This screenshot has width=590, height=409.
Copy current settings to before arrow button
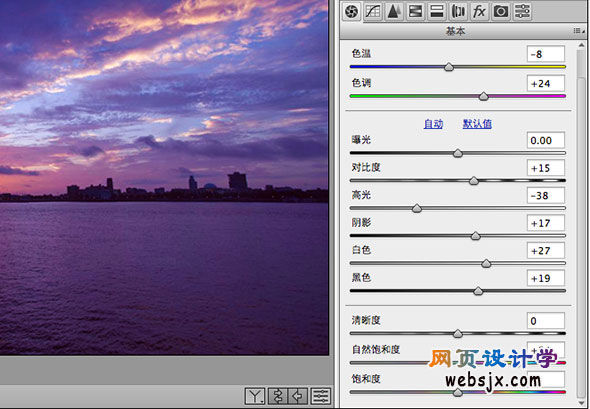tap(298, 396)
